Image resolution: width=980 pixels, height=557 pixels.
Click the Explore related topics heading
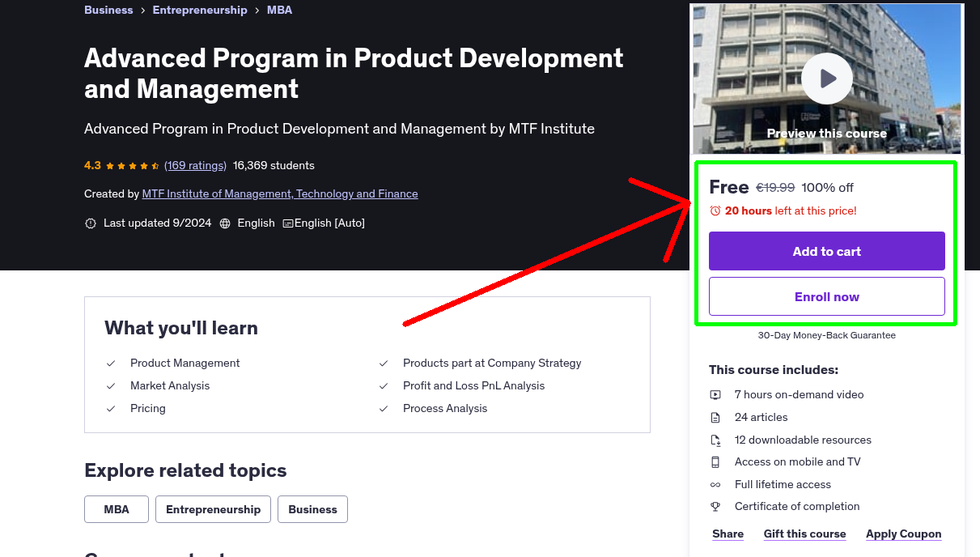point(185,470)
